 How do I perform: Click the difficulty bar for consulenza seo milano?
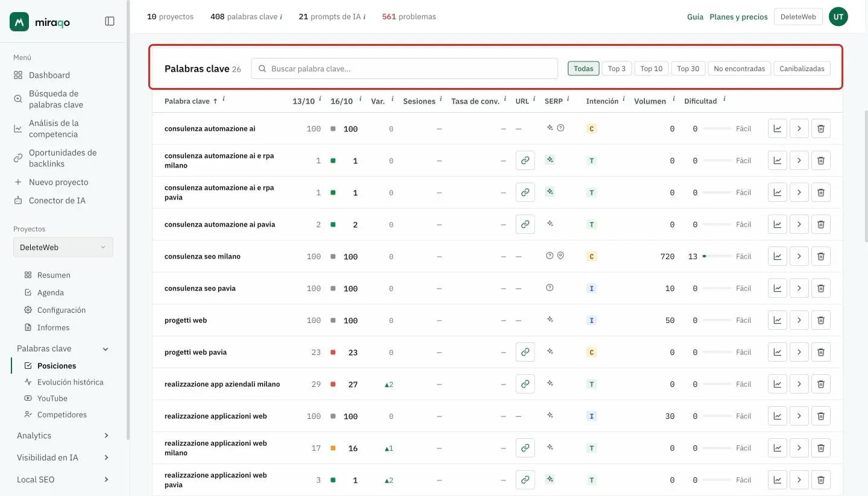[717, 256]
